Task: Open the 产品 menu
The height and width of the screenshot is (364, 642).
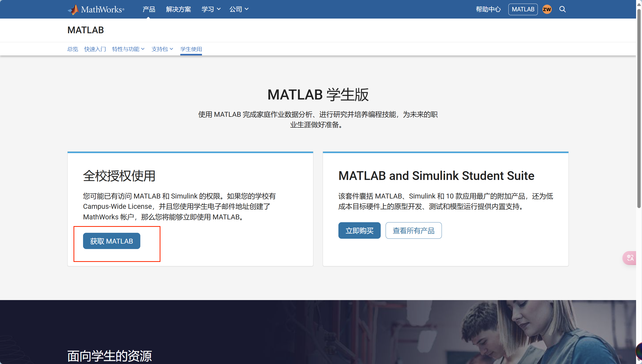Action: 149,9
